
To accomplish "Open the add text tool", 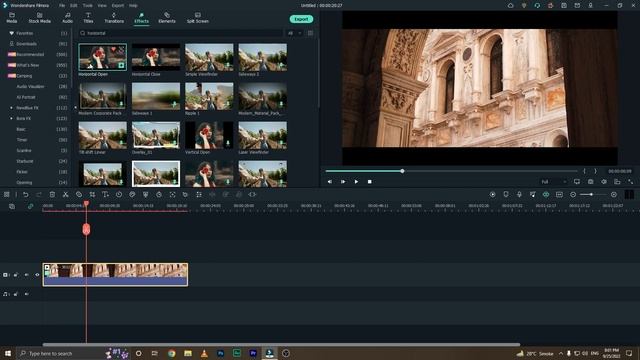I will 105,195.
